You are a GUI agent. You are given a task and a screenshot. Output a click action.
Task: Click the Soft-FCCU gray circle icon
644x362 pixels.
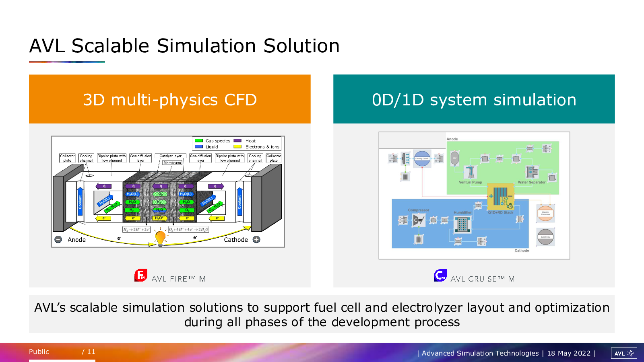click(545, 237)
